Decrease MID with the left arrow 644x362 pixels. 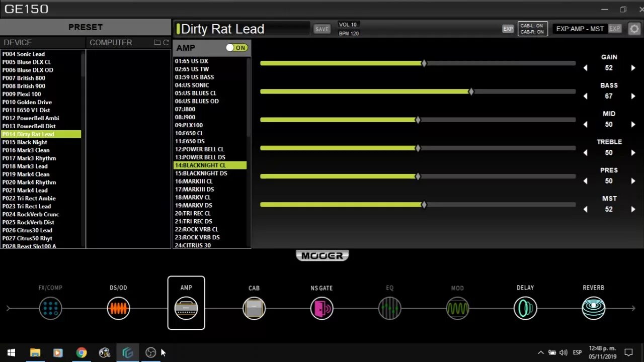pos(585,124)
